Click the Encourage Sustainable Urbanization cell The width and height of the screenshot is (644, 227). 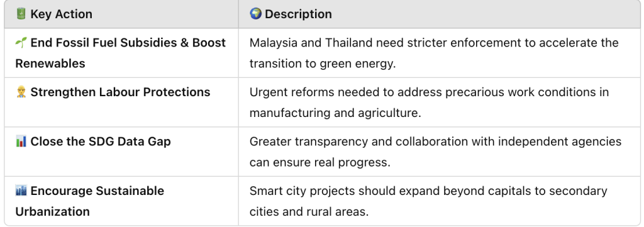point(121,201)
